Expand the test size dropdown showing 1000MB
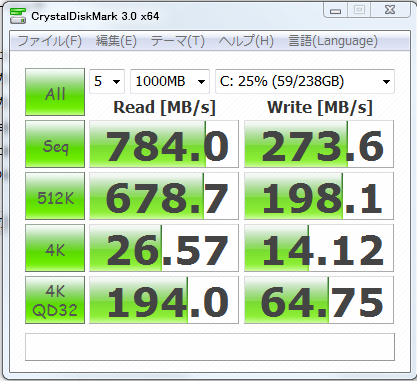 170,81
